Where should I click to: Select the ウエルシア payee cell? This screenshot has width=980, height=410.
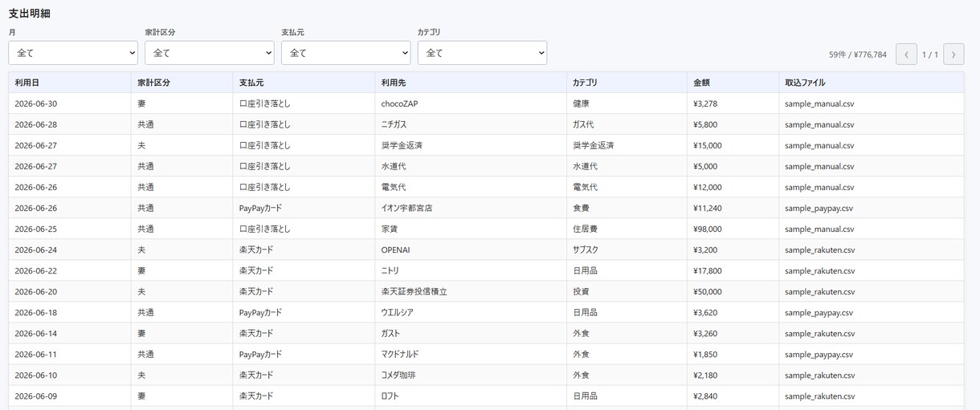(470, 312)
